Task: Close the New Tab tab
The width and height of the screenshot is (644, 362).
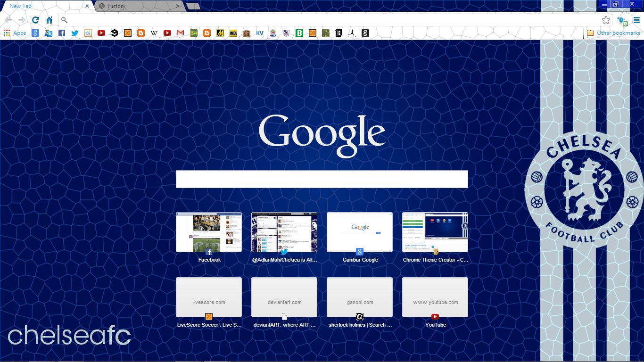Action: pyautogui.click(x=87, y=6)
